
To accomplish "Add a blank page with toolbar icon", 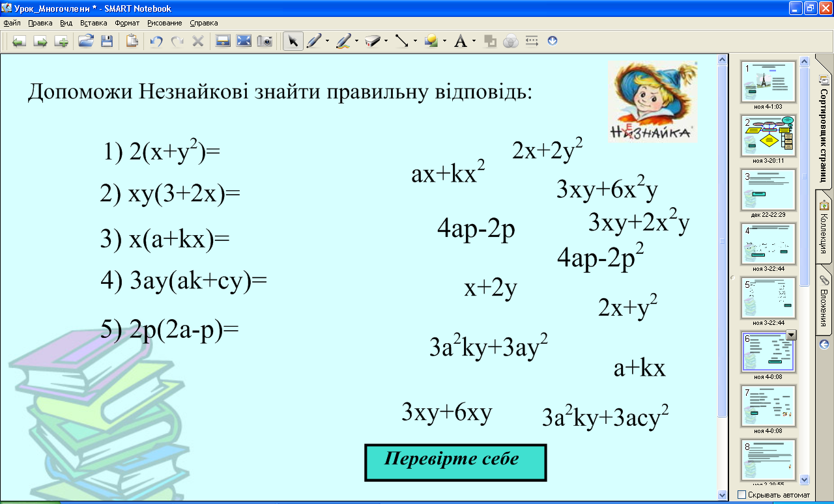I will pyautogui.click(x=62, y=41).
